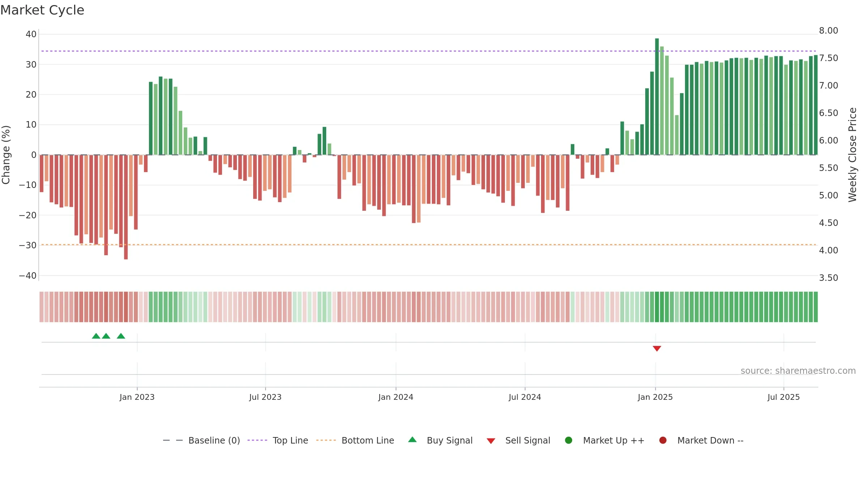868x488 pixels.
Task: Click the Baseline (0) legend entry
Action: pyautogui.click(x=201, y=440)
